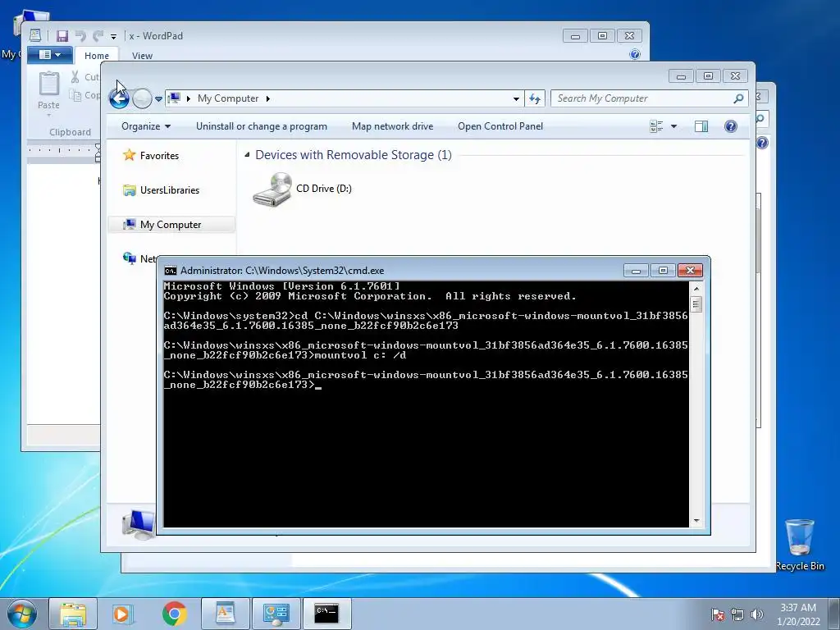Click the WordPad Cut button
840x630 pixels.
click(x=85, y=77)
